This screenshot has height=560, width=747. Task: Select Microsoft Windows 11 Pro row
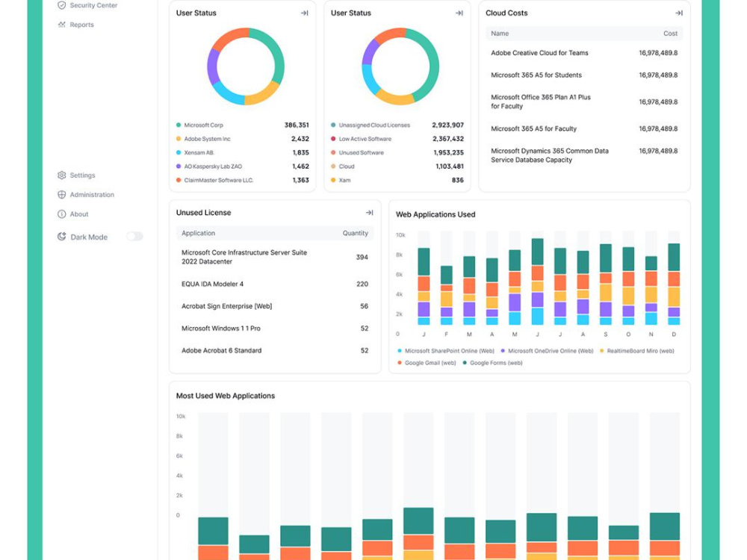pos(275,328)
